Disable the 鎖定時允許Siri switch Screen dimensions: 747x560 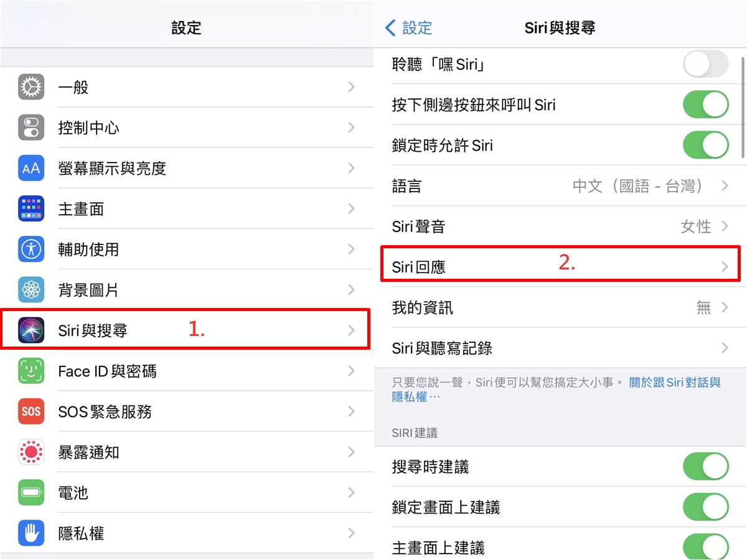click(x=706, y=146)
